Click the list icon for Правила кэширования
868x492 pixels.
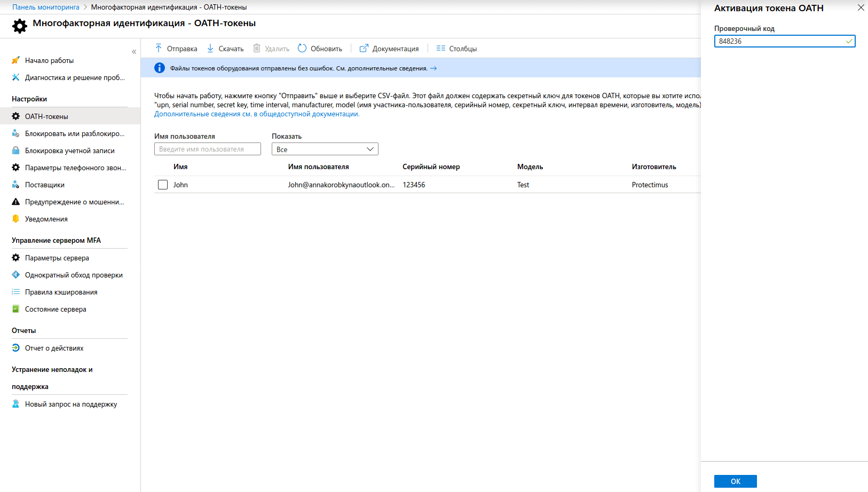coord(15,292)
